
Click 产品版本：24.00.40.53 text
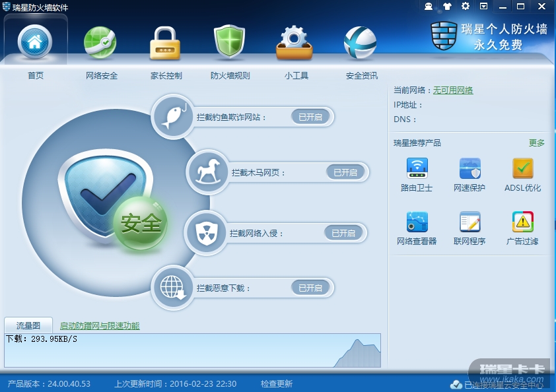tap(49, 383)
